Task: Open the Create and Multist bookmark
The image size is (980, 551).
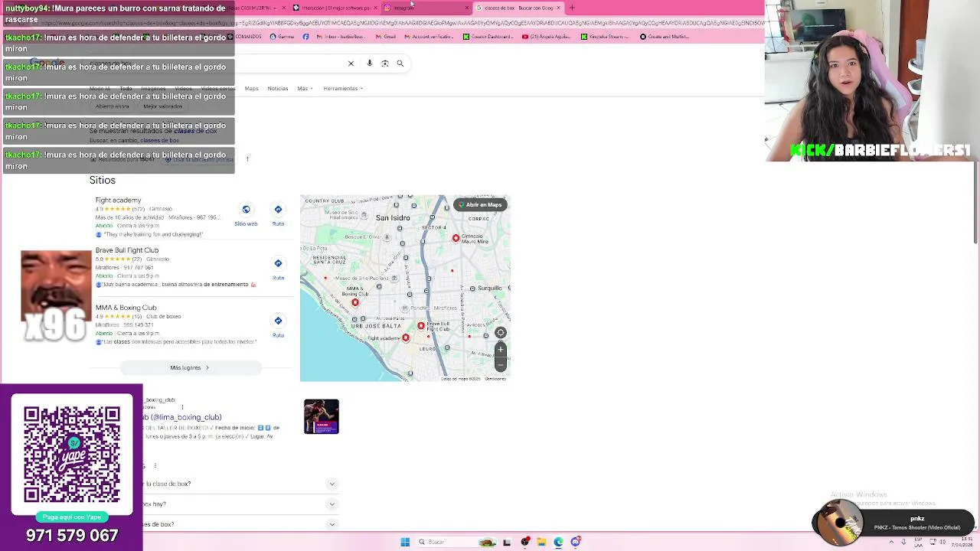Action: tap(665, 37)
